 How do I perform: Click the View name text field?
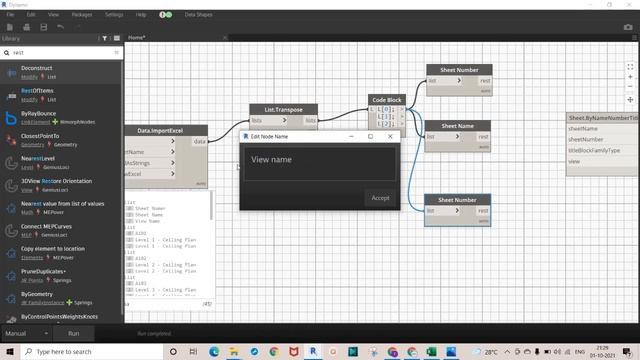[x=320, y=163]
